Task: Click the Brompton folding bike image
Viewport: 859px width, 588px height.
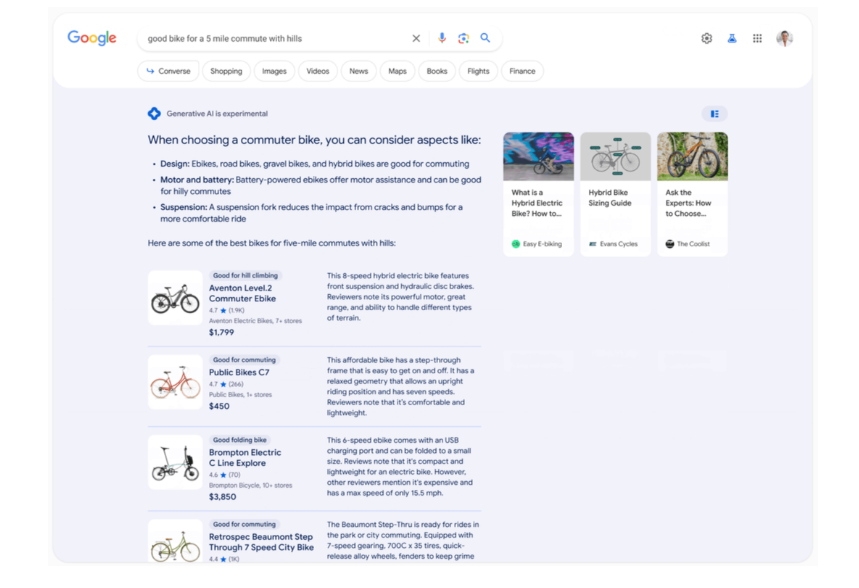Action: (x=175, y=462)
